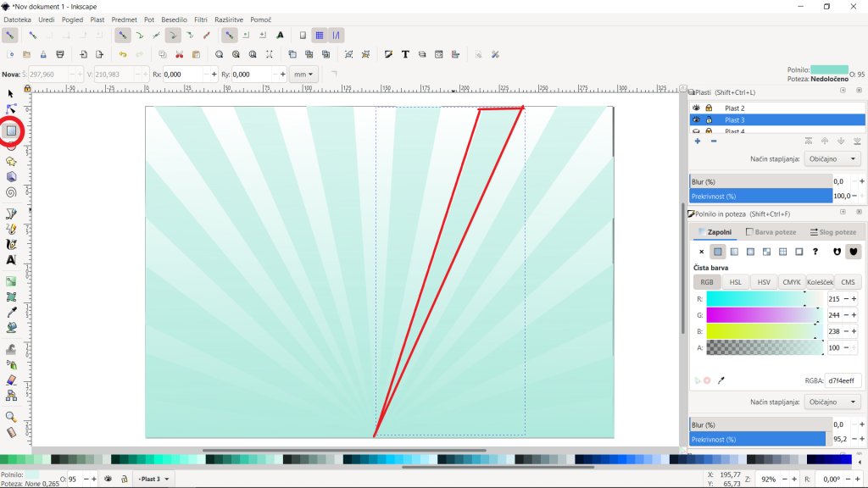Undo the last action

click(x=123, y=54)
